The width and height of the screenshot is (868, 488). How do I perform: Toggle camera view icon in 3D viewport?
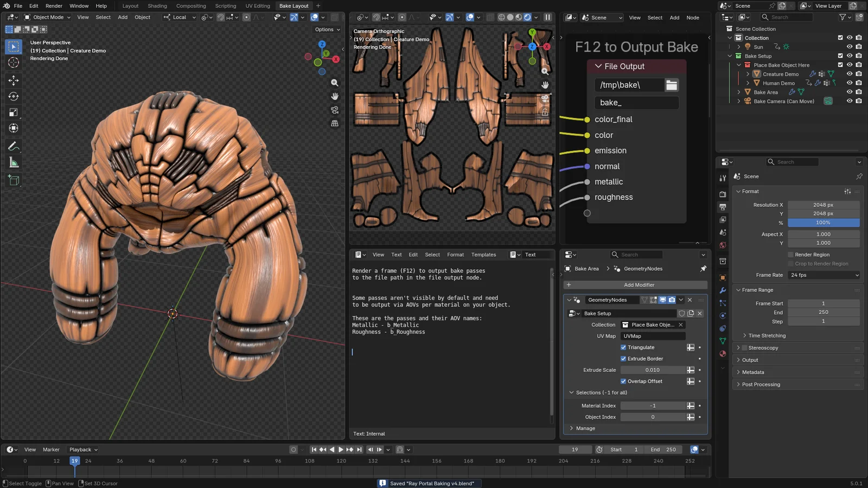pos(335,110)
